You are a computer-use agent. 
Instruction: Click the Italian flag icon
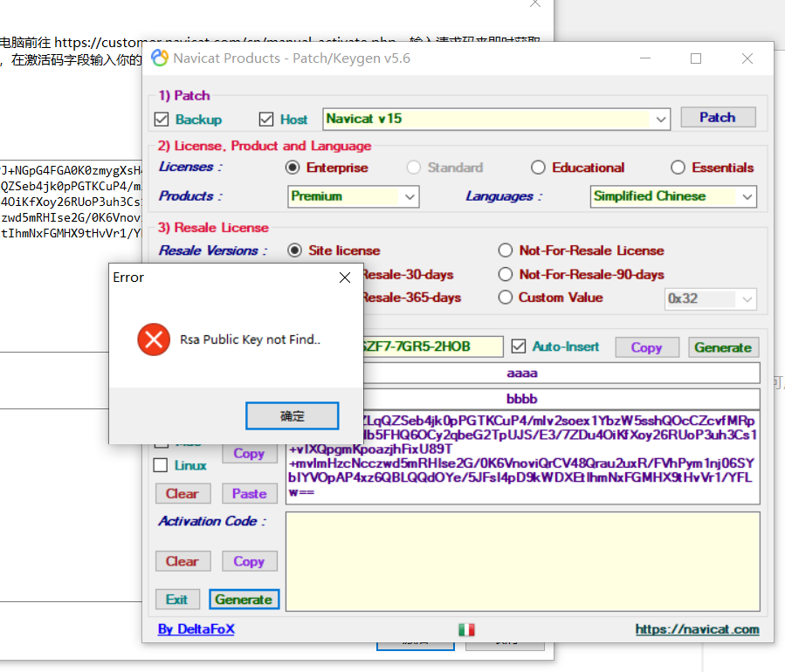point(466,629)
